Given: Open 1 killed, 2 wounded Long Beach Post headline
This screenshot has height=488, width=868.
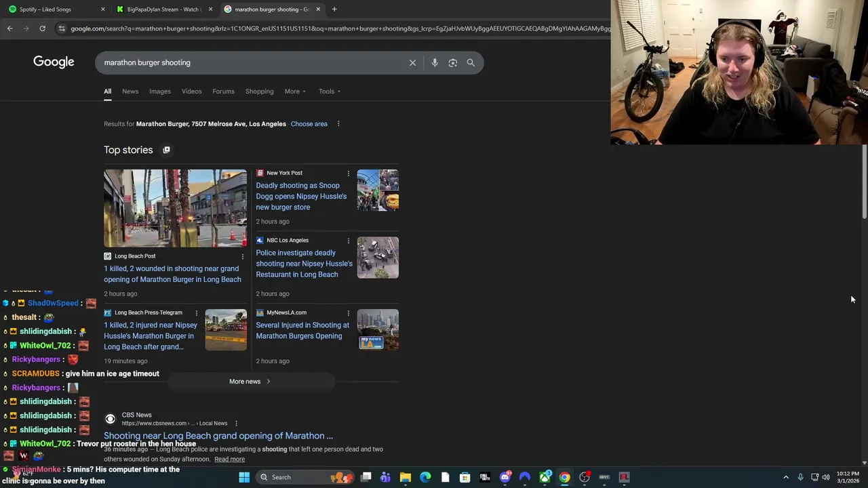Looking at the screenshot, I should 172,274.
